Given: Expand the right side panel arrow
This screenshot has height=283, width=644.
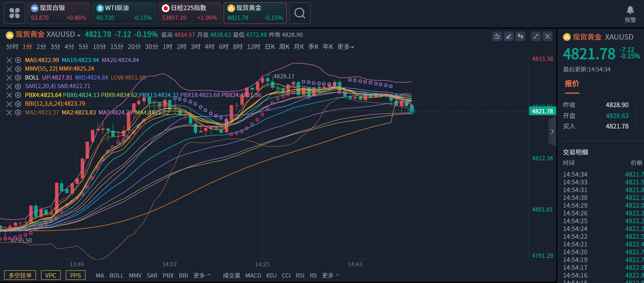Looking at the screenshot, I should 552,132.
